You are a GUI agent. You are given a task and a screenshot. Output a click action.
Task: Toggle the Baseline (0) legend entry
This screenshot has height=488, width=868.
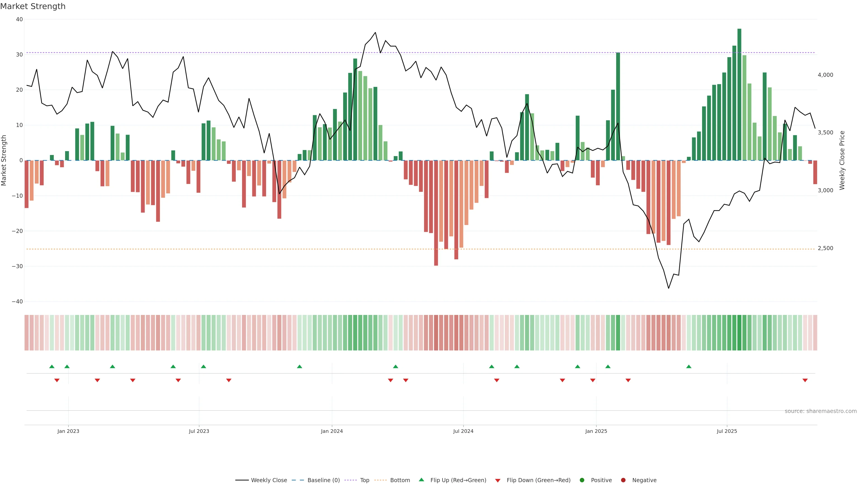pyautogui.click(x=323, y=480)
